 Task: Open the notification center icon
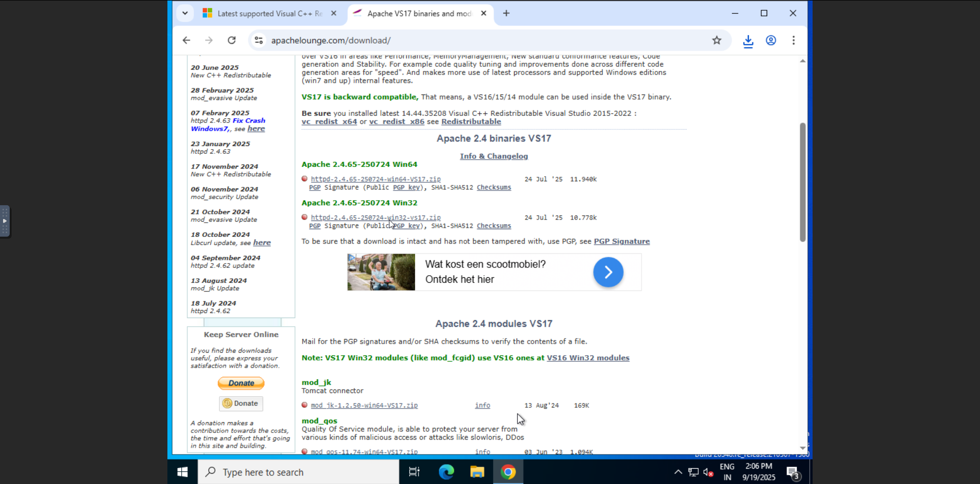tap(793, 473)
